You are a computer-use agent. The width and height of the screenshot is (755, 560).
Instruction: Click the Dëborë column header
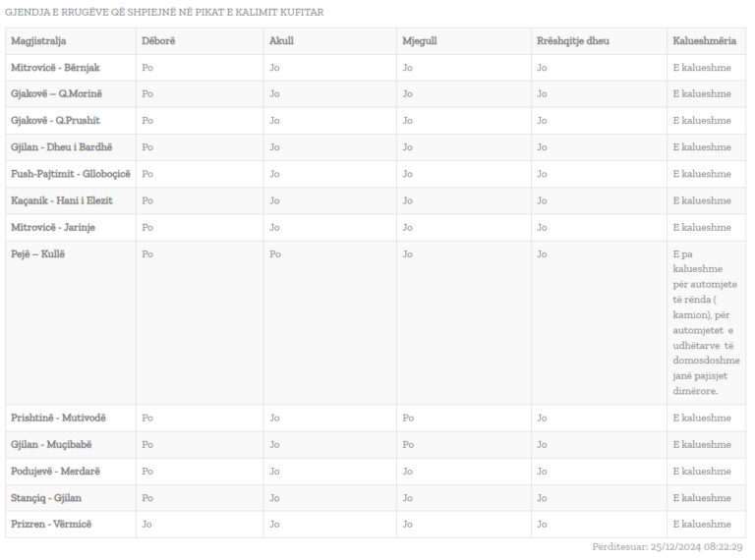pyautogui.click(x=158, y=41)
